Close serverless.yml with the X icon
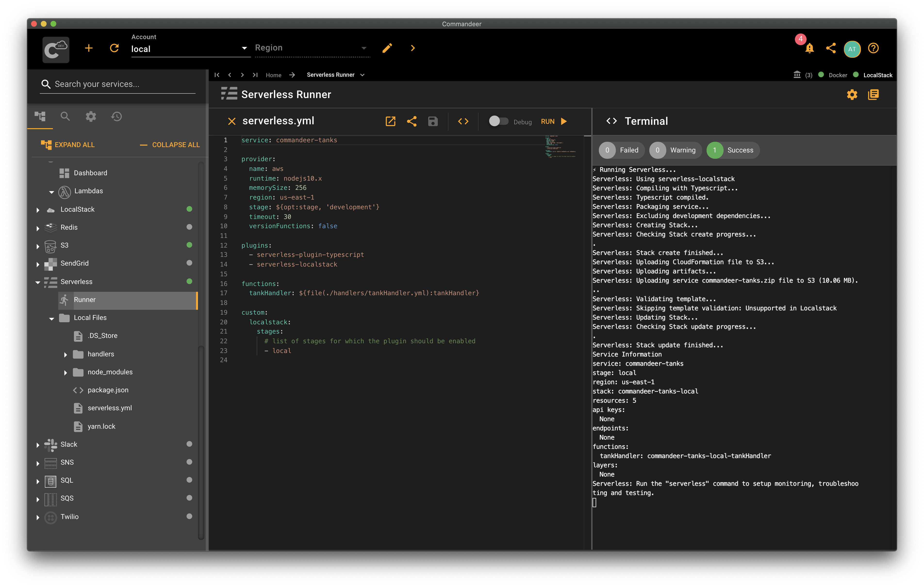This screenshot has height=587, width=924. click(232, 121)
